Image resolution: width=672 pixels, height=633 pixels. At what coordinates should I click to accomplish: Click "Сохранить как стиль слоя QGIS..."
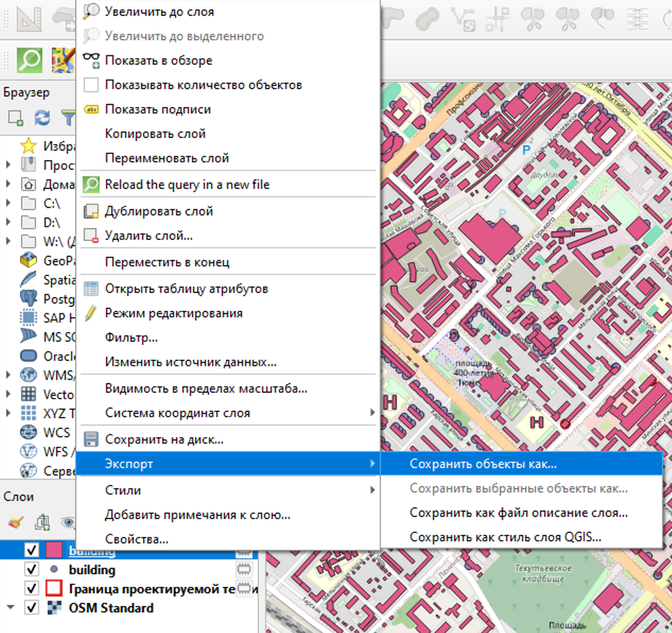click(x=505, y=537)
